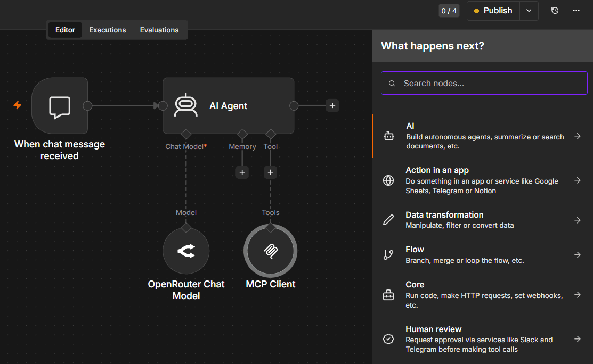Screen dimensions: 593x364
Task: Select the AI Agent robot icon
Action: point(186,105)
